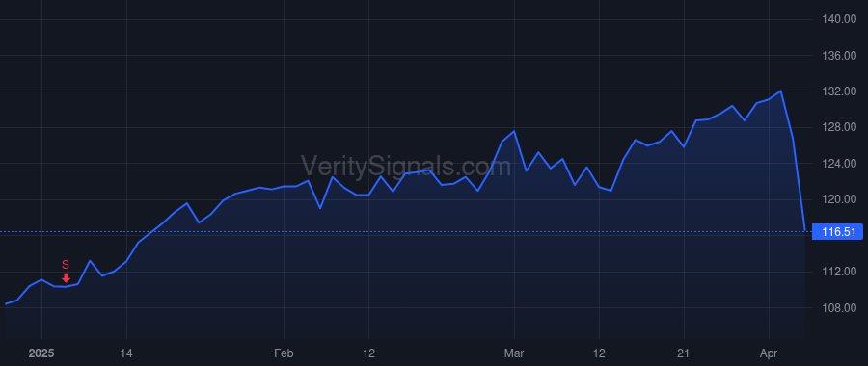Image resolution: width=868 pixels, height=366 pixels.
Task: Click the 128.00 price axis label
Action: [840, 128]
